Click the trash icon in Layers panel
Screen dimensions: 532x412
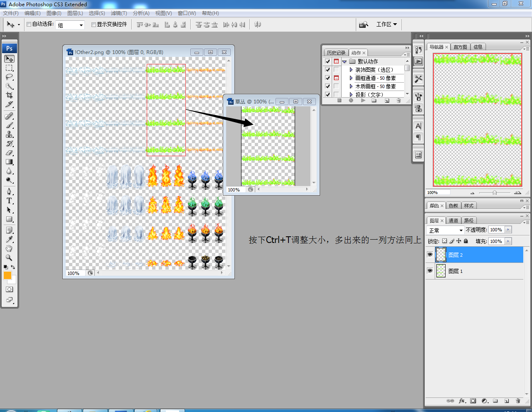pos(518,401)
